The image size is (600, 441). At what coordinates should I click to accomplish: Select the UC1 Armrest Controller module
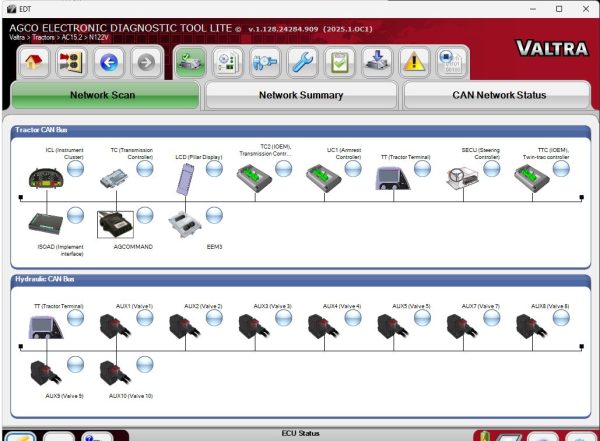(x=323, y=178)
